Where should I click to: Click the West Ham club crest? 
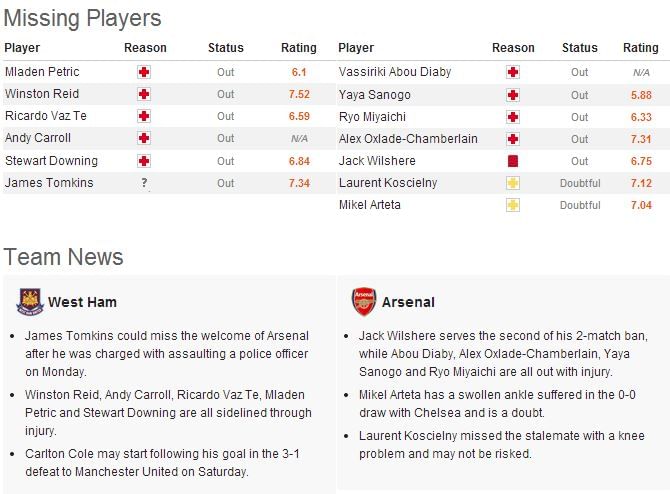pos(30,302)
